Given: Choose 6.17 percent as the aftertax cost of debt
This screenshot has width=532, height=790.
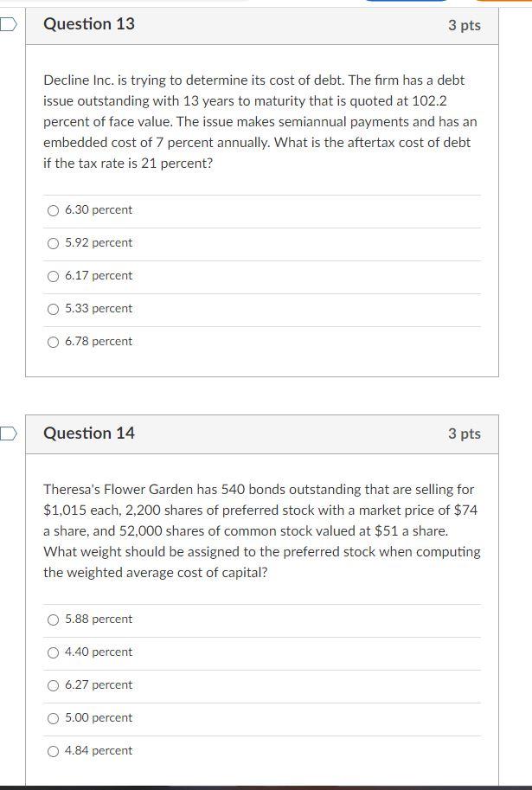Looking at the screenshot, I should [x=51, y=275].
